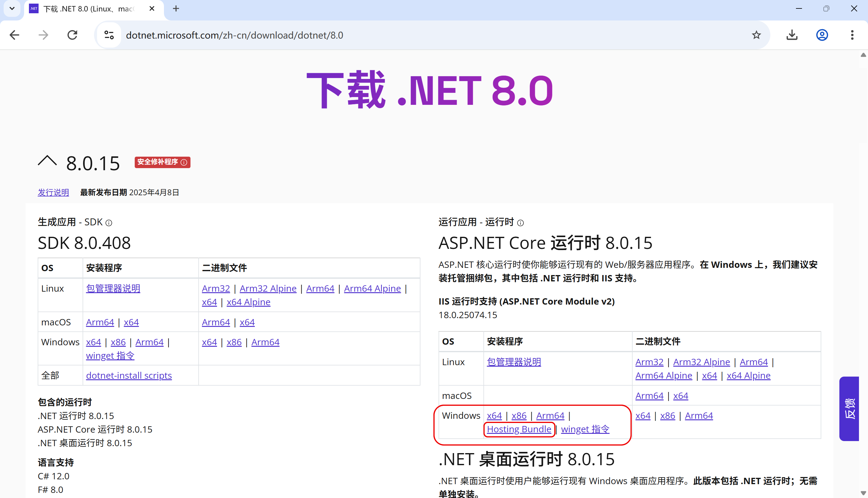
Task: Click the info icon beside 生成应用 - SDK
Action: pos(109,223)
